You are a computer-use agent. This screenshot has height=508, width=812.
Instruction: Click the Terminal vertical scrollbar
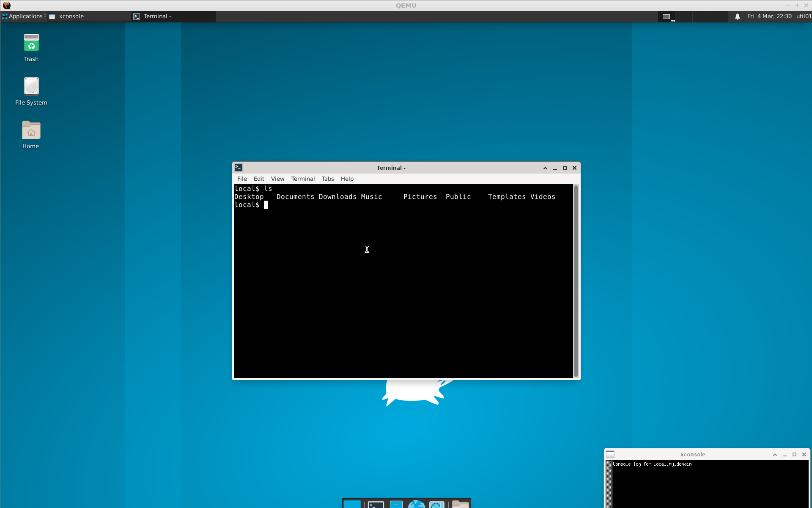pyautogui.click(x=576, y=281)
